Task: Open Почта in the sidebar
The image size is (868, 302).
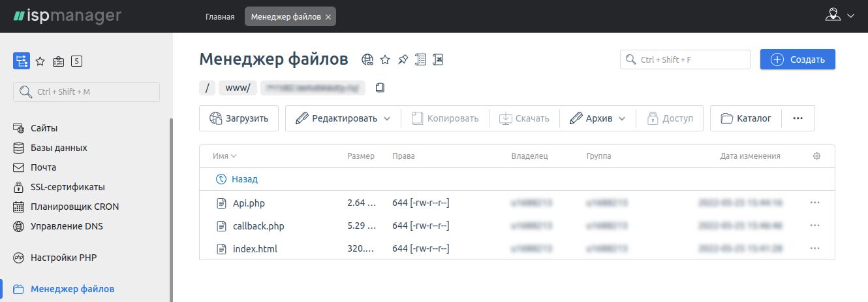Action: pyautogui.click(x=43, y=167)
